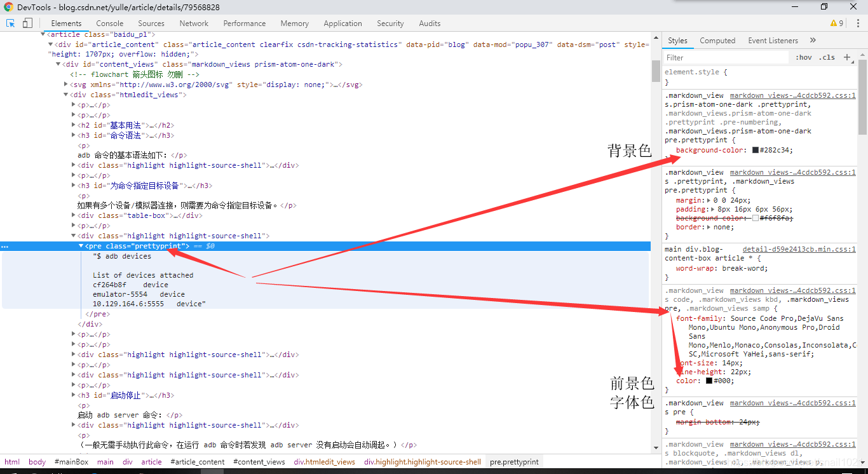
Task: Open the stylesheet link above the margin rule
Action: tap(793, 172)
